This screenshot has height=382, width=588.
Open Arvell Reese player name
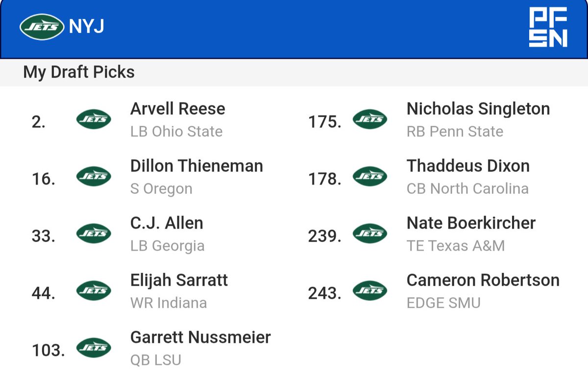pos(178,109)
